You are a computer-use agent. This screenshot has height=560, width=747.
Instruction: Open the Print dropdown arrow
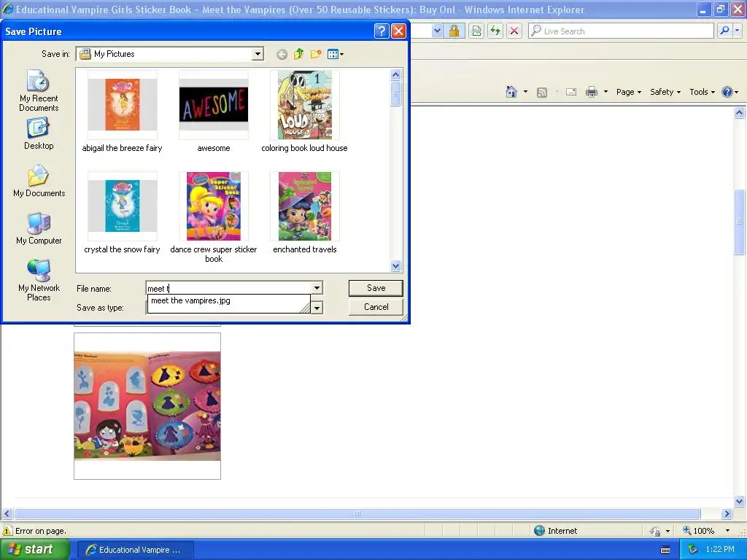coord(605,92)
